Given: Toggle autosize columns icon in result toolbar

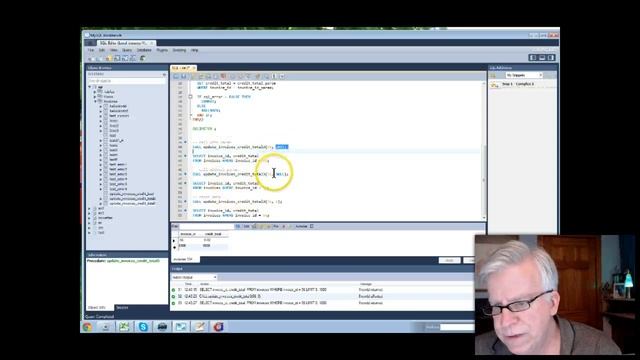Looking at the screenshot, I should 311,226.
